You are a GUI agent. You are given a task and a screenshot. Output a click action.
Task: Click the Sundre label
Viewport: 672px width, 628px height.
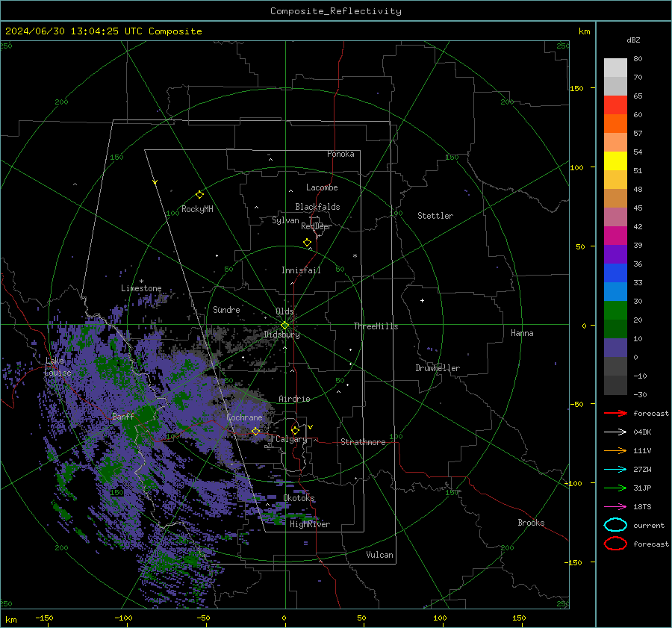point(226,309)
